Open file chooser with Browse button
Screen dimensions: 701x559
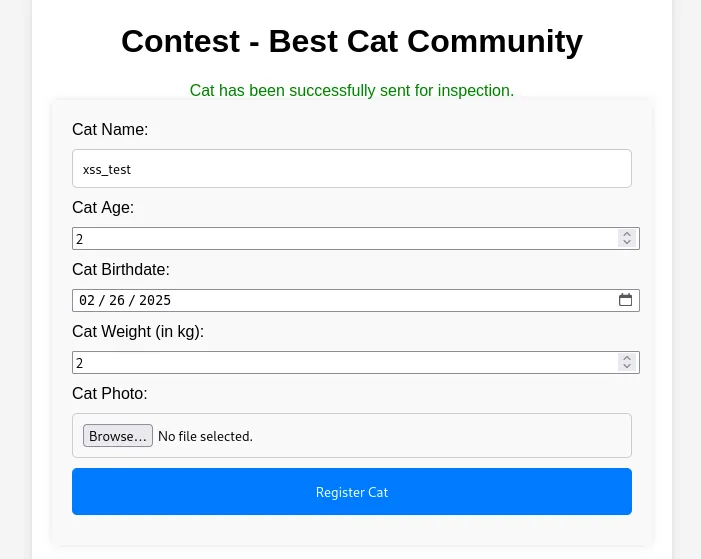coord(118,436)
